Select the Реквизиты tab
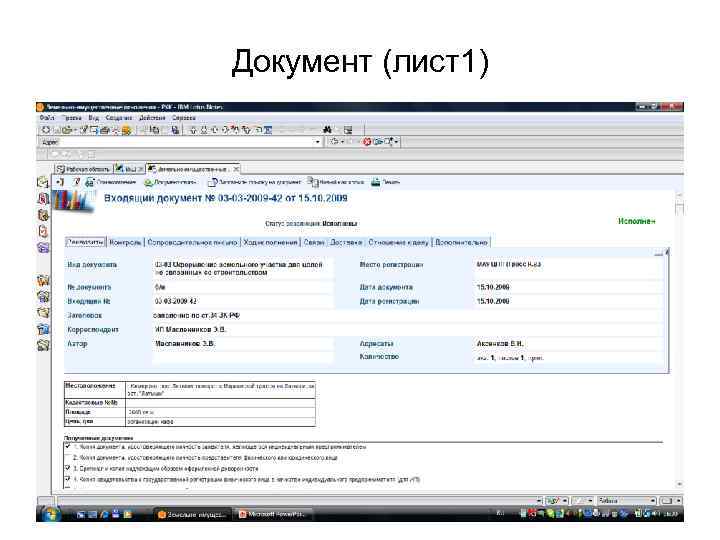Viewport: 720px width, 540px height. (85, 242)
